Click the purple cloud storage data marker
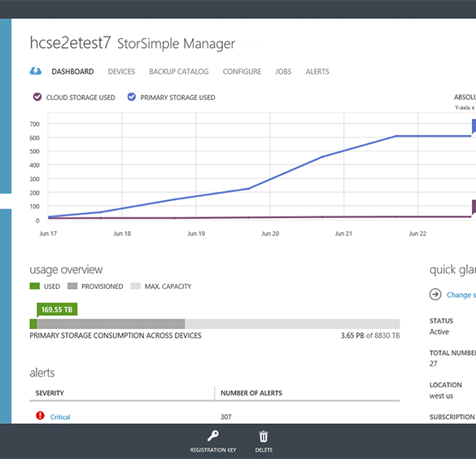This screenshot has width=476, height=459. pos(474,208)
